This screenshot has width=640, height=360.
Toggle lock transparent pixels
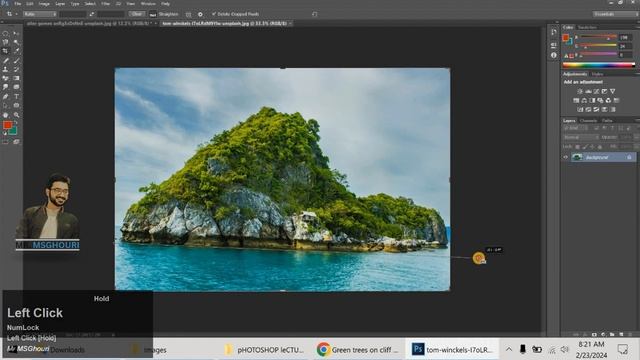pyautogui.click(x=577, y=147)
